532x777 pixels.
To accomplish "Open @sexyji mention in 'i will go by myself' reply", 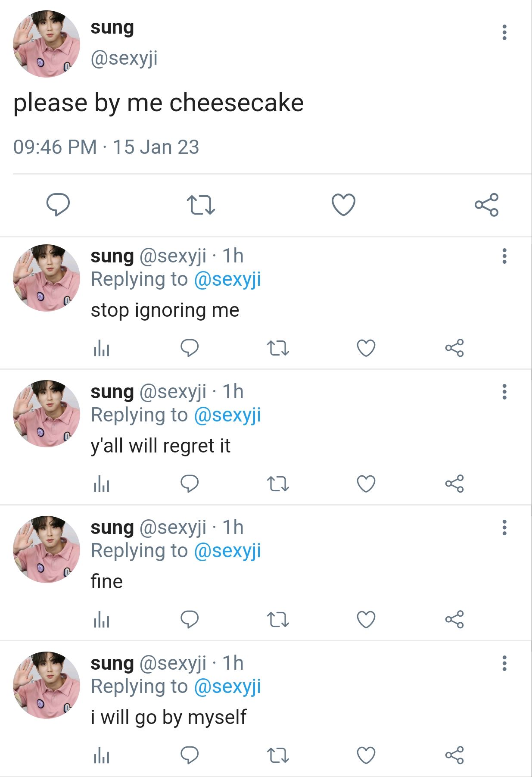I will [227, 687].
